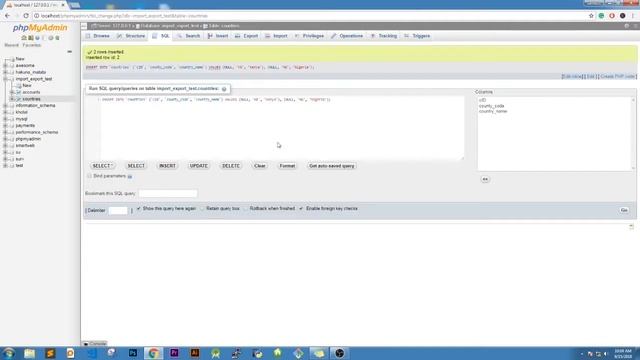Select county_code in the Columns list
The width and height of the screenshot is (640, 360).
coord(491,106)
